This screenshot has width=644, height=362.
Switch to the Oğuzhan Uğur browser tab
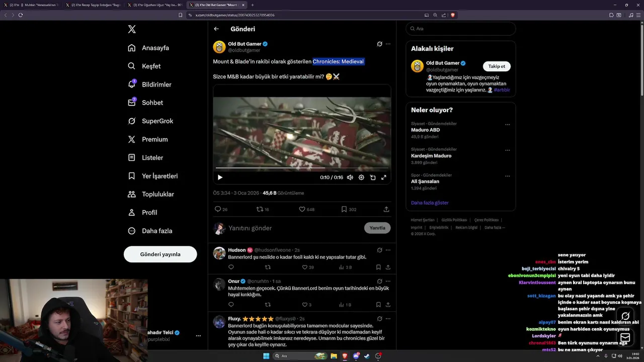[x=154, y=5]
